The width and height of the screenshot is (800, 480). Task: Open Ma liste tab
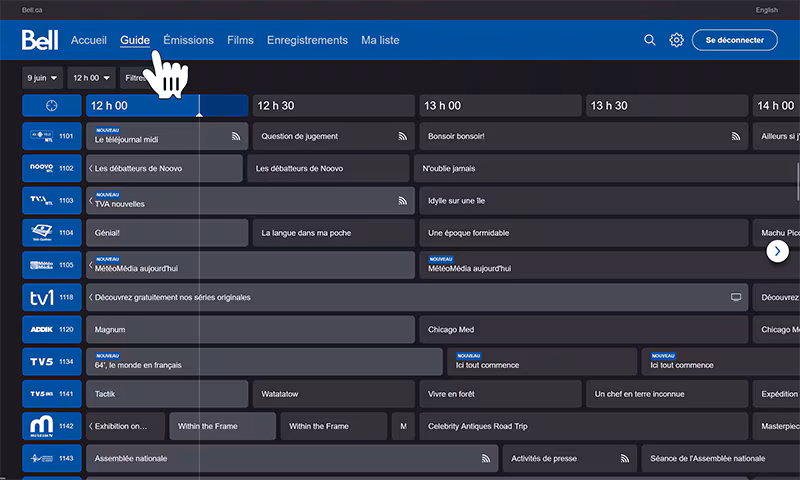pyautogui.click(x=380, y=40)
